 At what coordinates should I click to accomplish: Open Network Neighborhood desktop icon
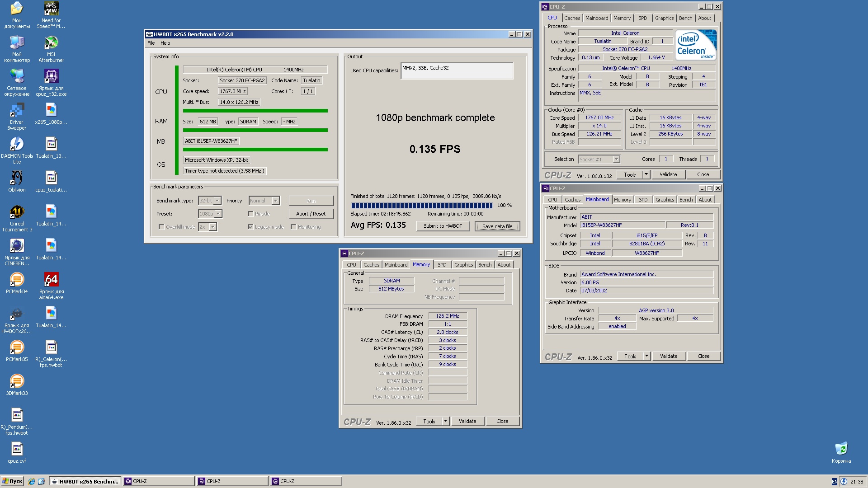17,82
